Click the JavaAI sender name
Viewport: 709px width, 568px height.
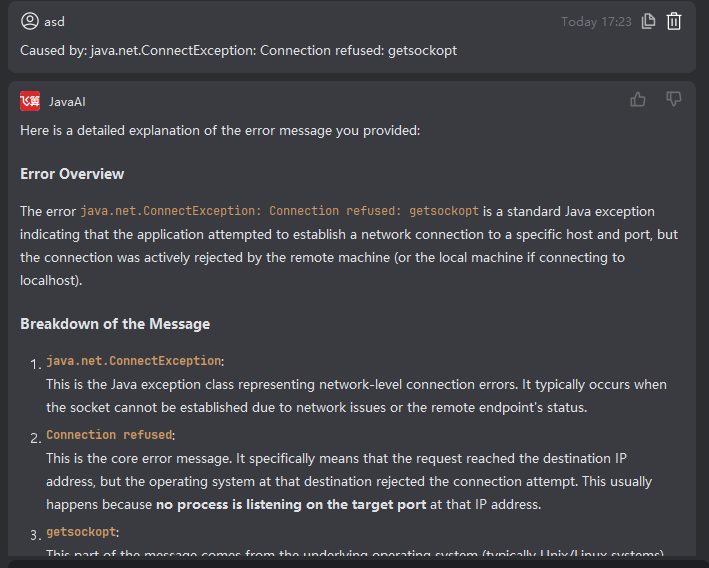(x=68, y=101)
